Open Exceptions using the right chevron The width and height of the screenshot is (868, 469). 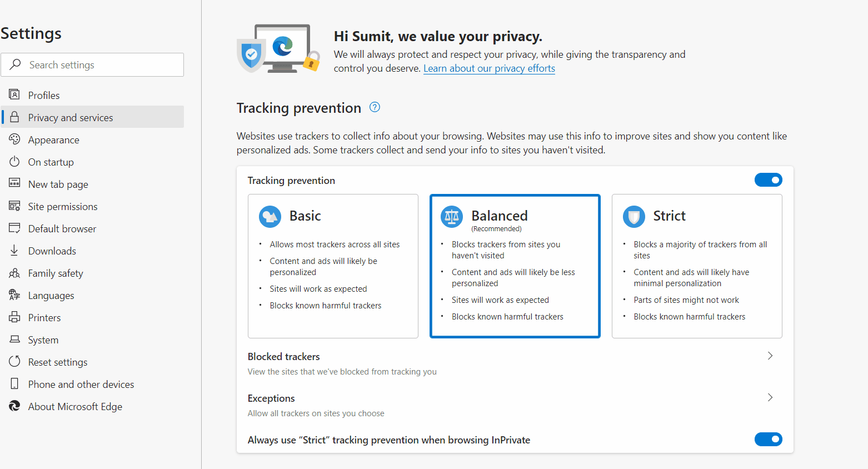pyautogui.click(x=770, y=397)
